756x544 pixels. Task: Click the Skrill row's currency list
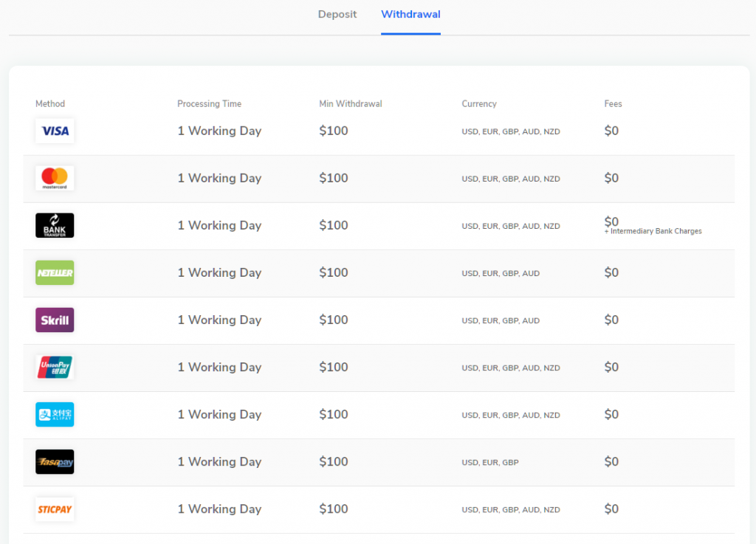[501, 320]
